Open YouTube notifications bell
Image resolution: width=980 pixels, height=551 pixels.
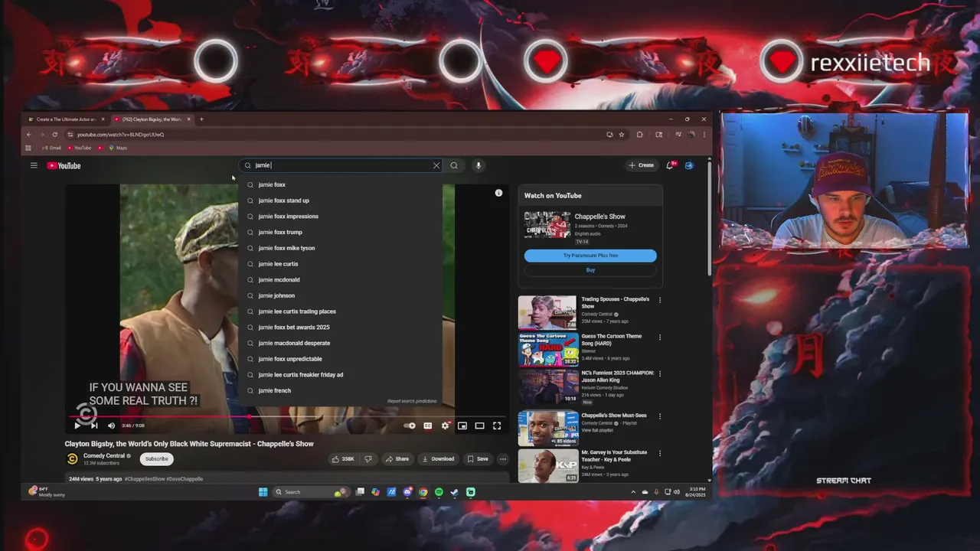coord(671,165)
